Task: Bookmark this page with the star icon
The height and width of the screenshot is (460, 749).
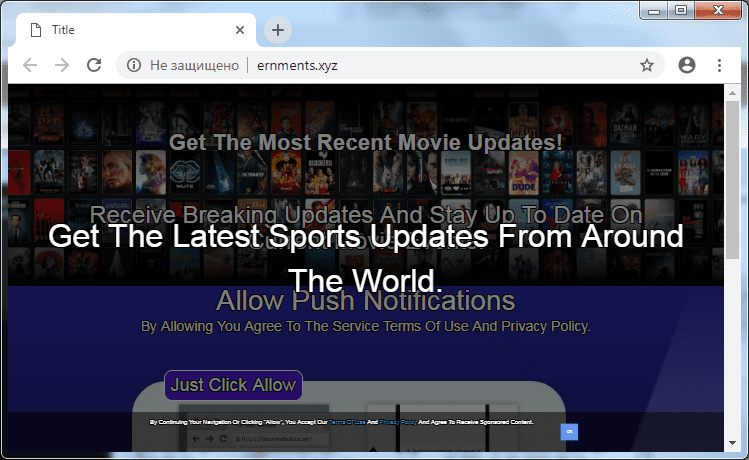Action: click(x=647, y=65)
